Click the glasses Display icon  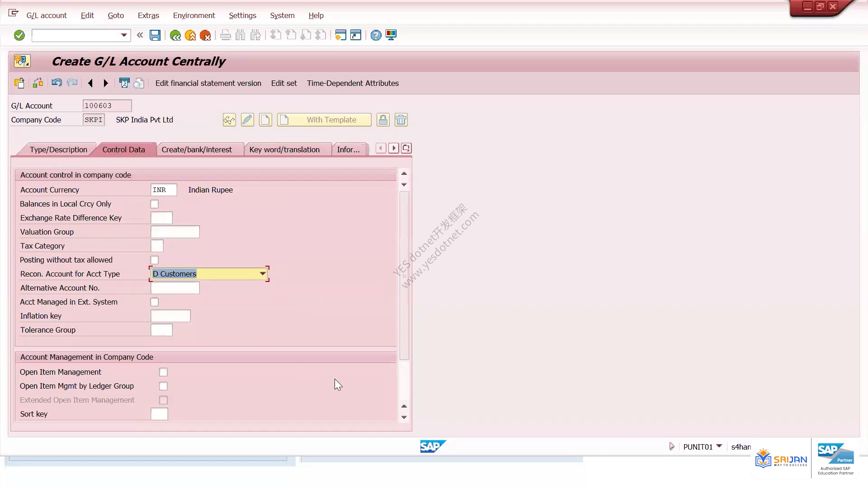(229, 120)
